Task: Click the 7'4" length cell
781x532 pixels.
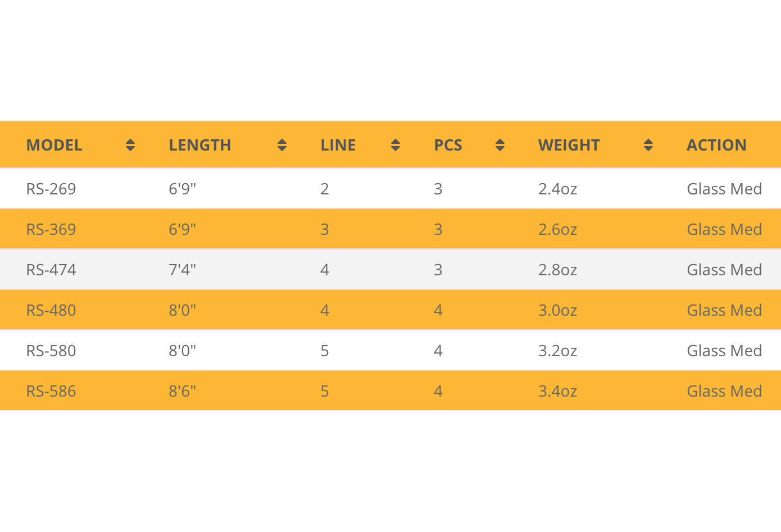Action: coord(183,270)
